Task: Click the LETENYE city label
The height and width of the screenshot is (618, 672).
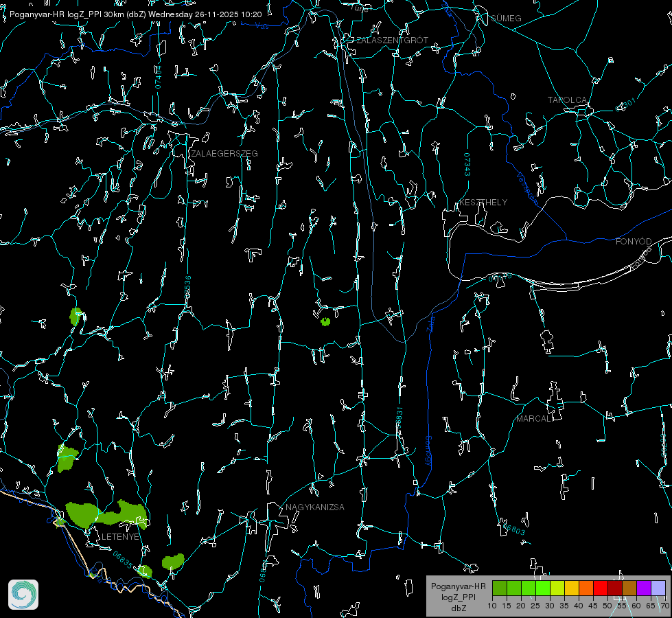Action: 120,536
